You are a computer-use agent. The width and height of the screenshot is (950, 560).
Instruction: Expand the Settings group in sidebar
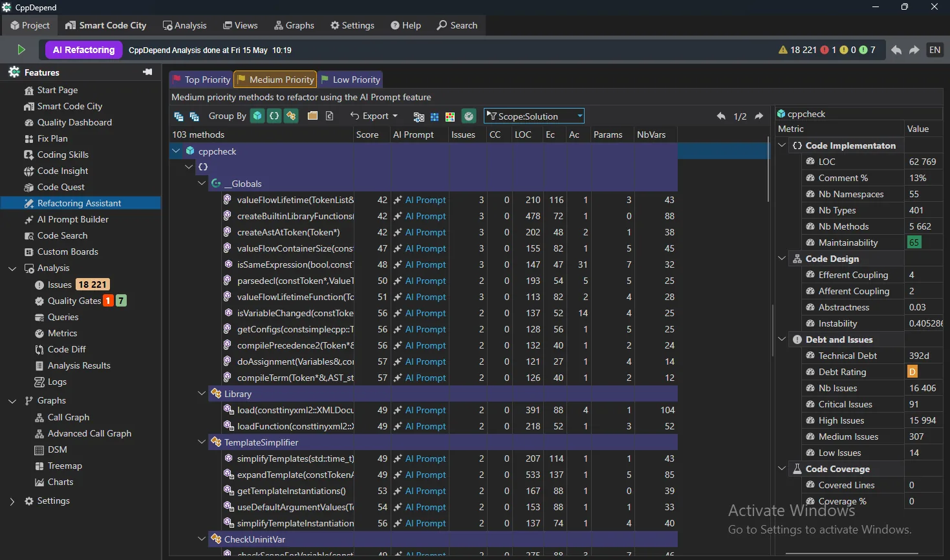[x=12, y=501]
